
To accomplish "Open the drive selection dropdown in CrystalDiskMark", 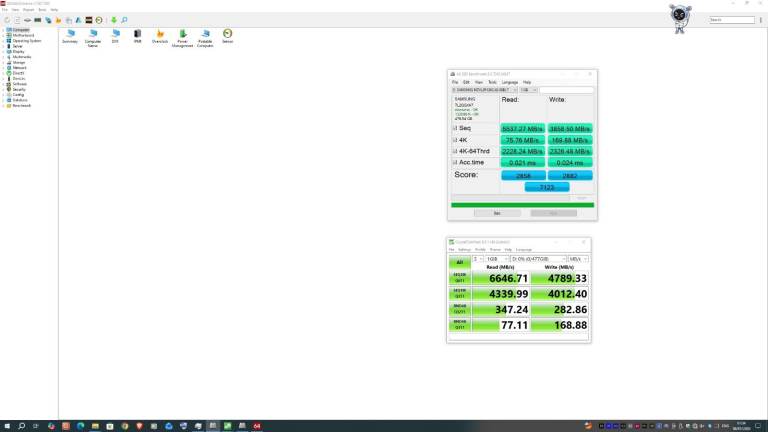I will tap(539, 258).
